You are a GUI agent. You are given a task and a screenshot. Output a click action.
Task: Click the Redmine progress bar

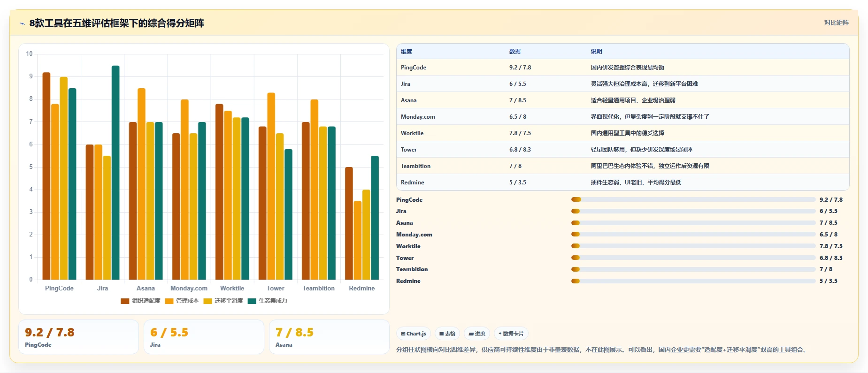[693, 281]
